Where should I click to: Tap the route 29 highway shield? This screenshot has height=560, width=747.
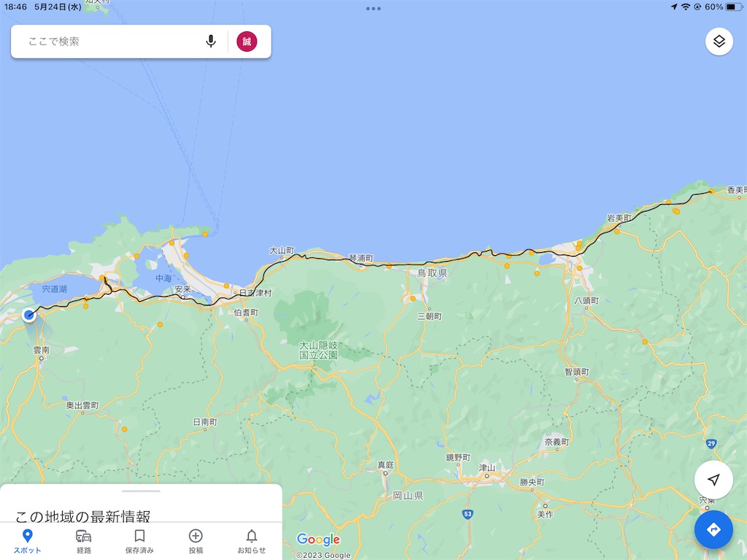pos(711,444)
